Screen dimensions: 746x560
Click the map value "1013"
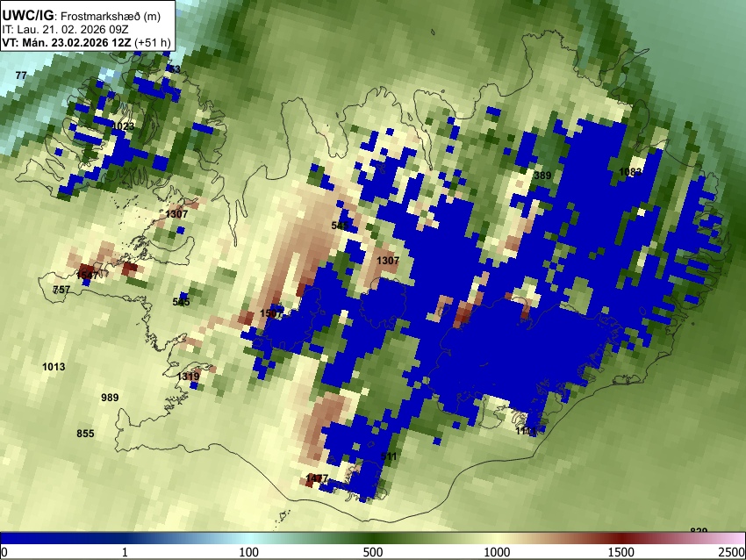(54, 367)
